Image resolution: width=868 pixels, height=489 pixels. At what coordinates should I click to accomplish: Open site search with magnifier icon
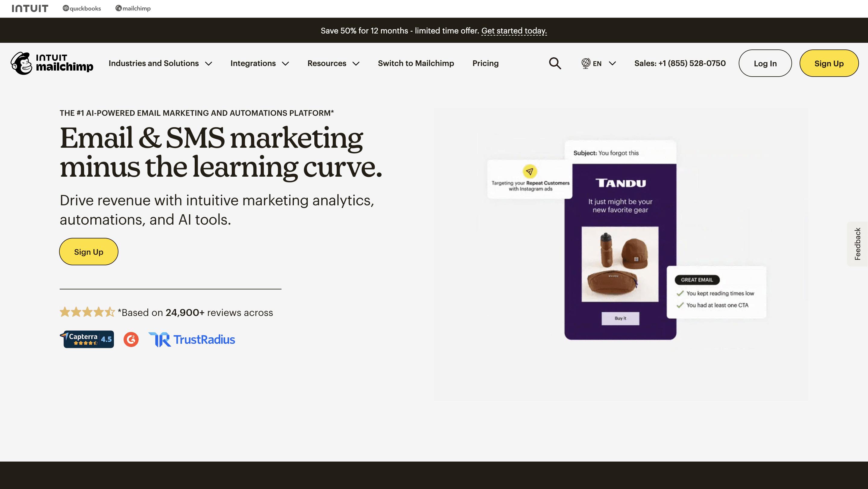click(555, 63)
